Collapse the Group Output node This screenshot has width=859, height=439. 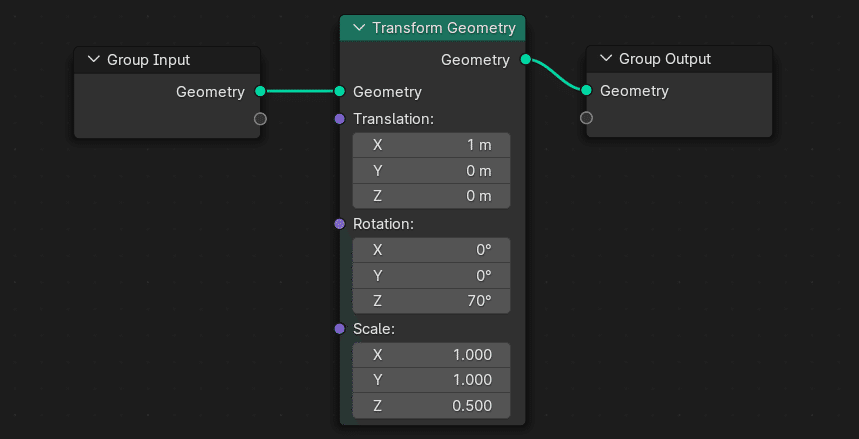[x=606, y=59]
